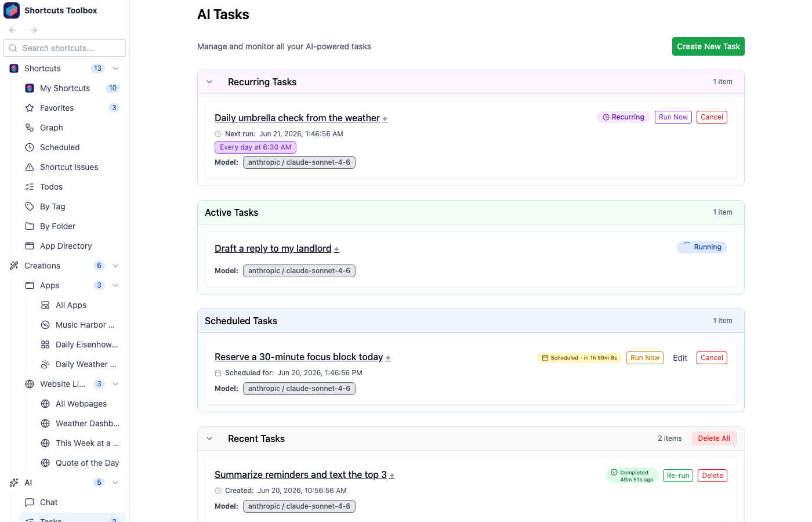The width and height of the screenshot is (812, 522).
Task: Click the Scheduled clock icon
Action: tap(30, 147)
